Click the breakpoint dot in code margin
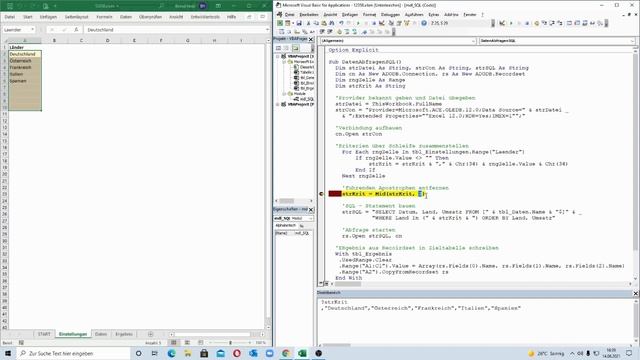The image size is (640, 360). pyautogui.click(x=321, y=194)
